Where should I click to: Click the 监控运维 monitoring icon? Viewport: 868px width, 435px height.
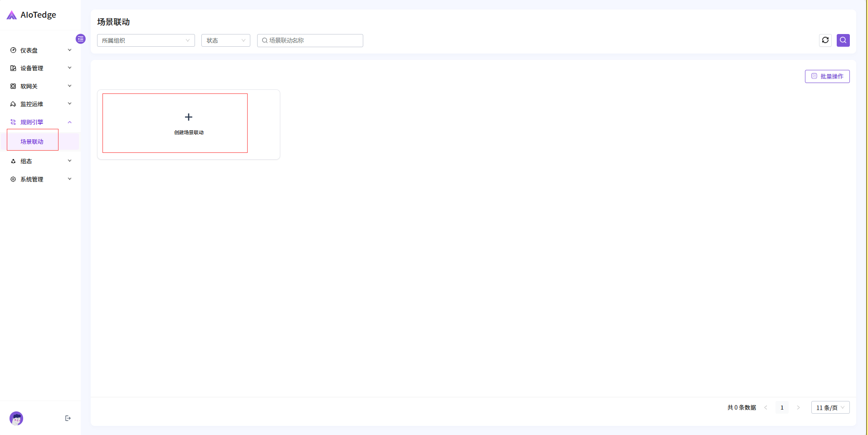13,104
